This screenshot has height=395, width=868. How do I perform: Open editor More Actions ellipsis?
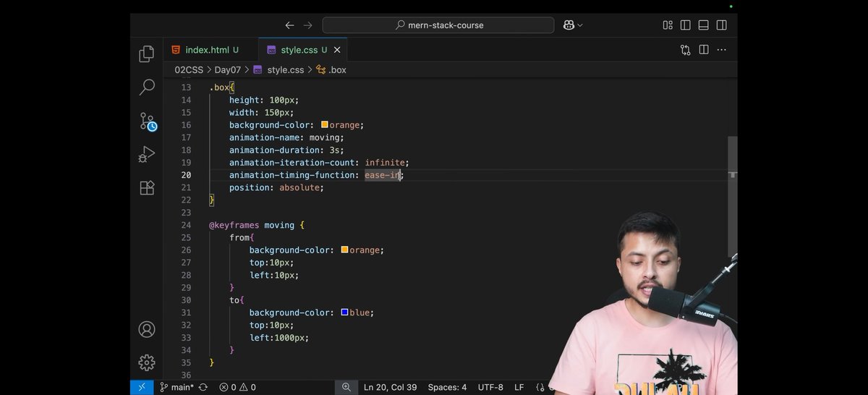[721, 50]
